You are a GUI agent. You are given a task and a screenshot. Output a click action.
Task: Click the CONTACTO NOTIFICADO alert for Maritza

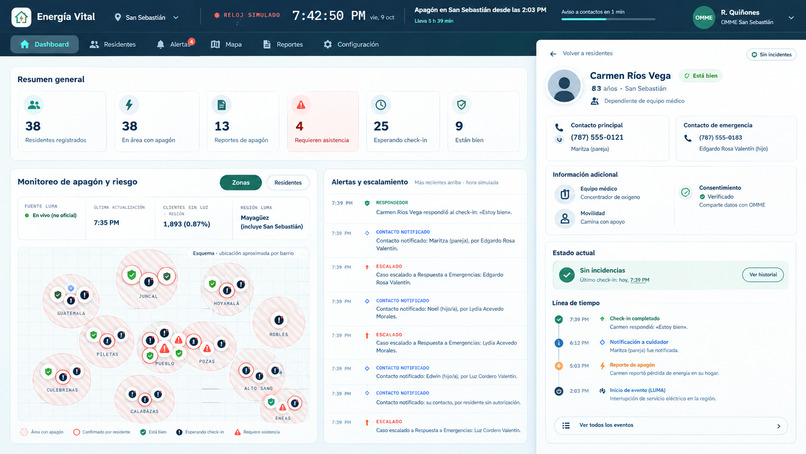click(425, 240)
